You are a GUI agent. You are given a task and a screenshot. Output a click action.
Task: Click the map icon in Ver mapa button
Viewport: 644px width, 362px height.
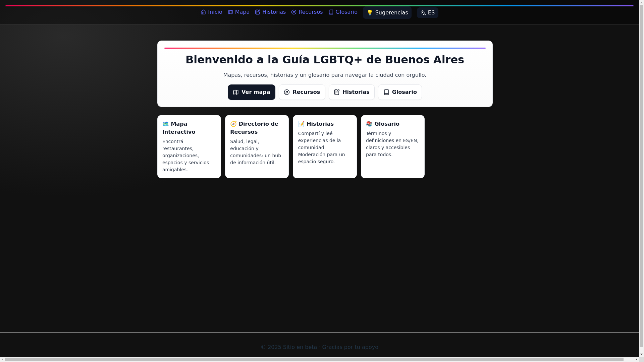point(236,92)
